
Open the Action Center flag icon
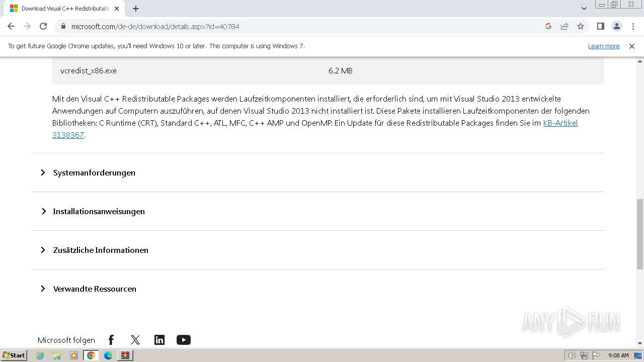click(x=596, y=355)
